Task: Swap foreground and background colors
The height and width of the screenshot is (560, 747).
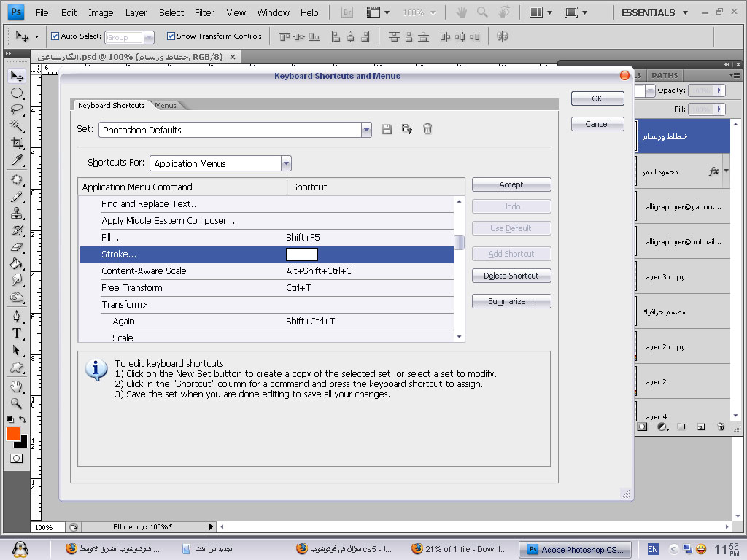Action: click(x=23, y=419)
